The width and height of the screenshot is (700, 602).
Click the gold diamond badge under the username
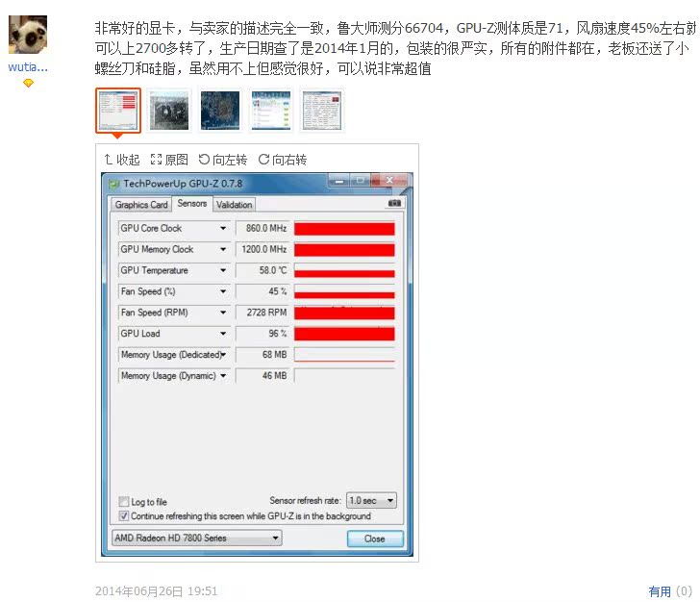[28, 83]
